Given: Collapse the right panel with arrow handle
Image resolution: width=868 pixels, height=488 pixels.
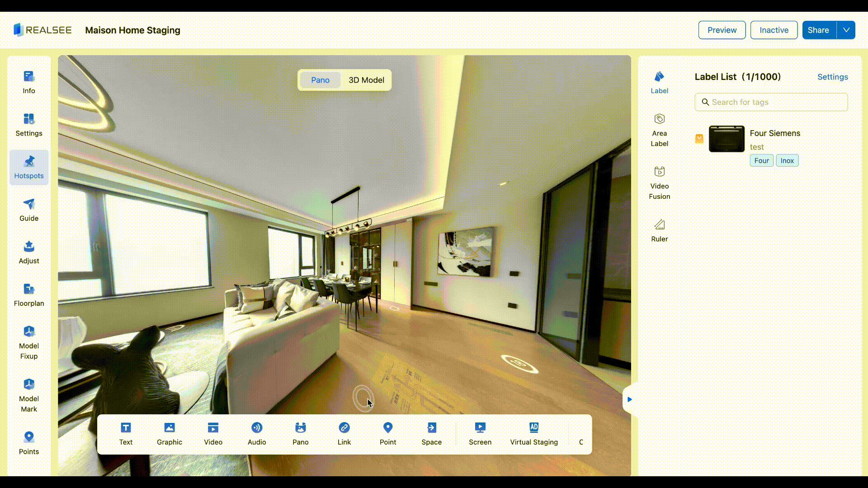Looking at the screenshot, I should point(629,399).
